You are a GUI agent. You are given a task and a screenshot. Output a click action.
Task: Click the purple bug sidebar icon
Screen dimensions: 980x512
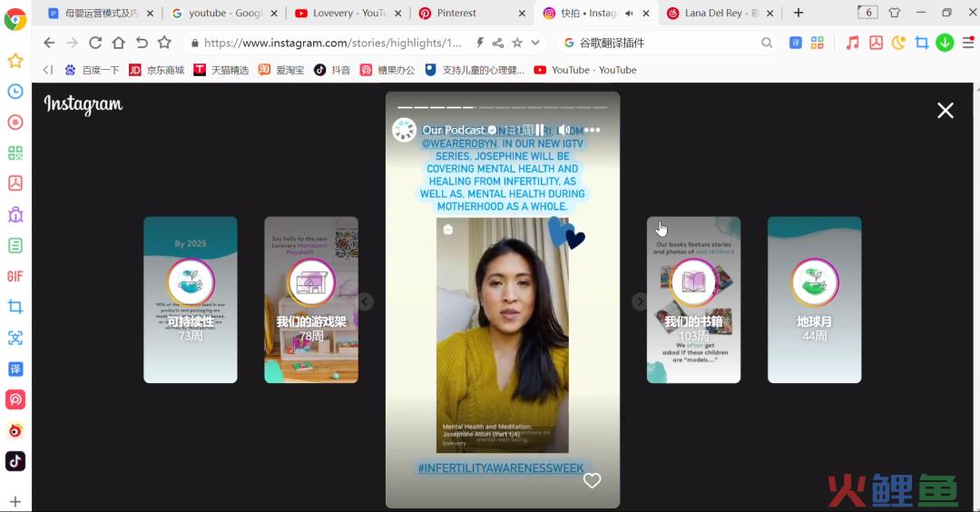click(x=15, y=214)
